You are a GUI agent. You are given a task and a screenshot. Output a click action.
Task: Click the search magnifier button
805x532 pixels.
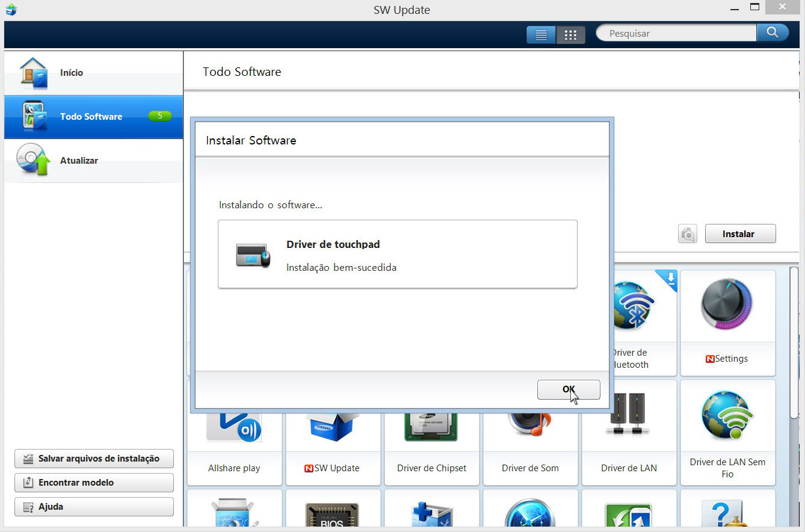(773, 32)
